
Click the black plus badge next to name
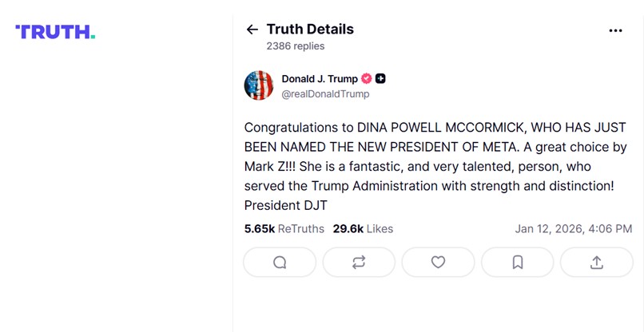[x=381, y=79]
